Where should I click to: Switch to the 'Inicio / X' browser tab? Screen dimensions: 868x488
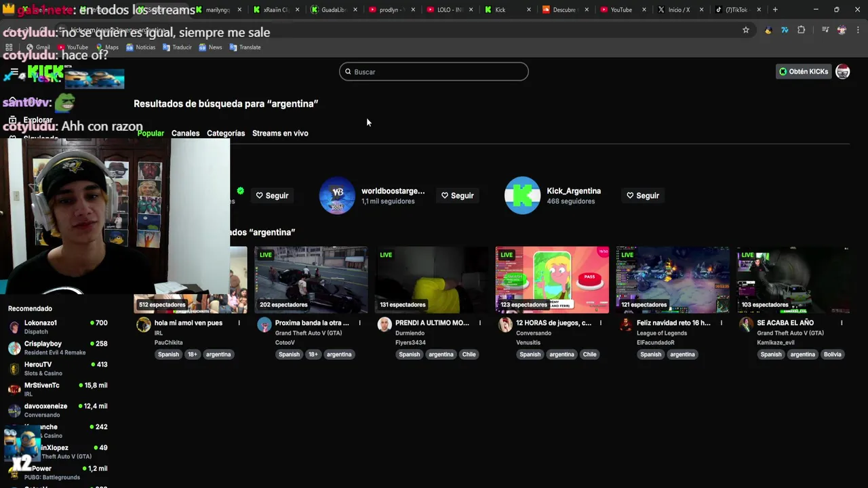[x=679, y=9]
